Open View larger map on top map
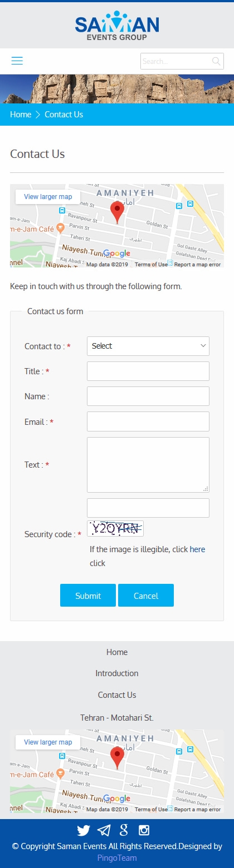Viewport: 234px width, 868px height. [48, 197]
